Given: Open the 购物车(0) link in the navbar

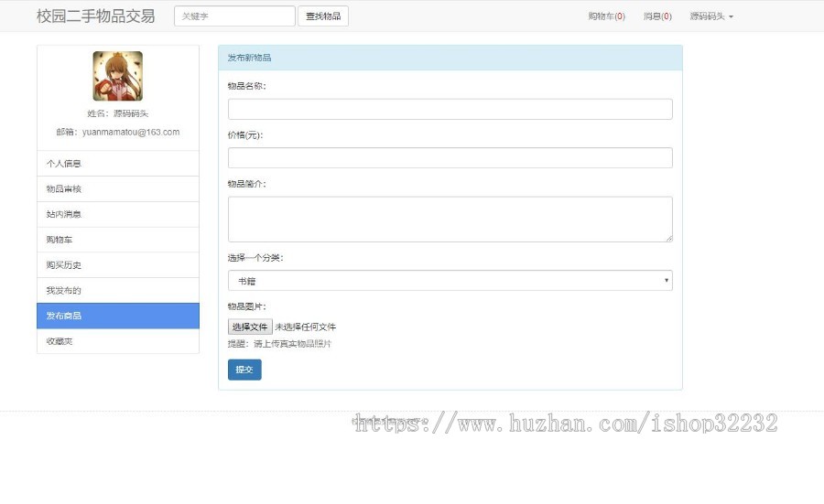Looking at the screenshot, I should (606, 16).
